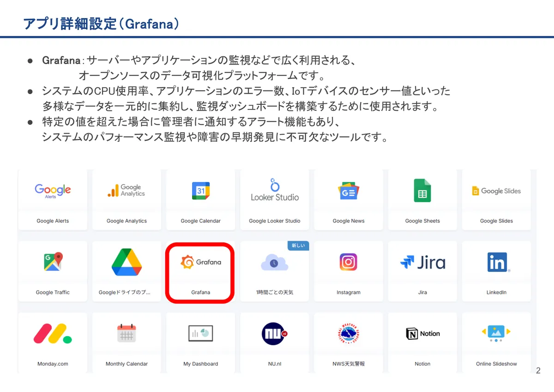Screen dimensions: 554x392
Task: Click the "Online Slideshow" caption text
Action: [496, 364]
